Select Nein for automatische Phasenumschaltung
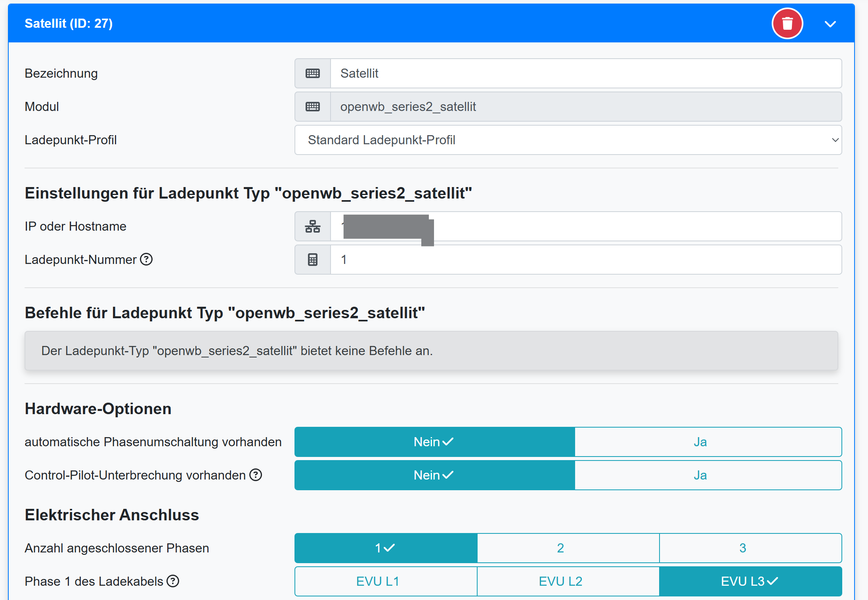The image size is (868, 600). point(434,442)
